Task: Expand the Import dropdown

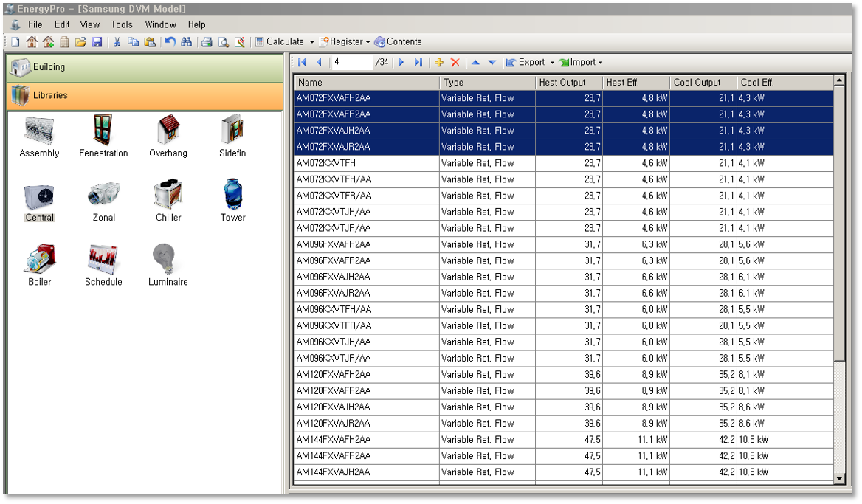Action: tap(600, 63)
